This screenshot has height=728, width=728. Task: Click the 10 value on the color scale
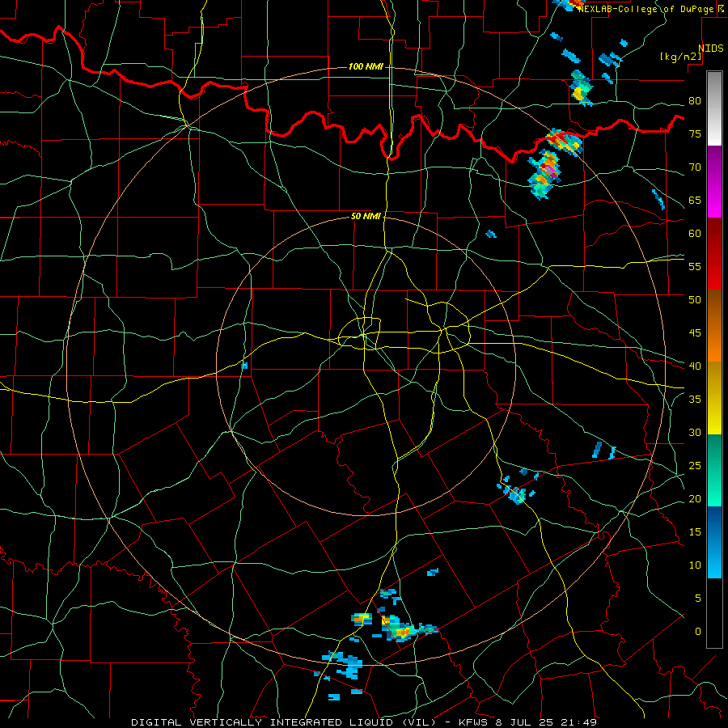click(695, 565)
